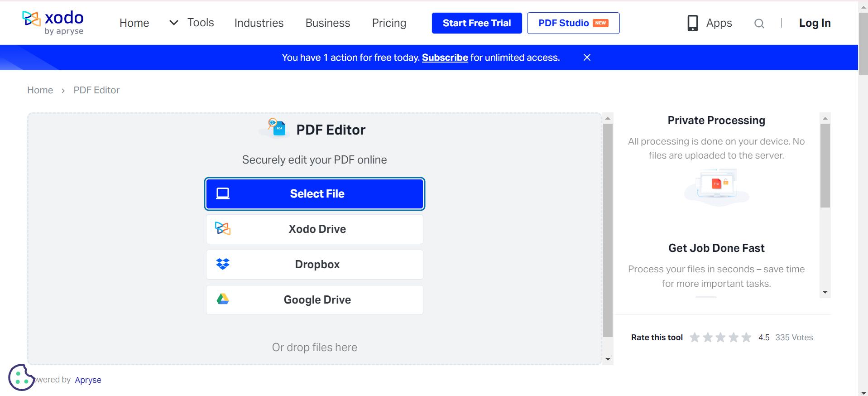Click the Private Processing illustration
This screenshot has height=396, width=868.
click(x=716, y=187)
